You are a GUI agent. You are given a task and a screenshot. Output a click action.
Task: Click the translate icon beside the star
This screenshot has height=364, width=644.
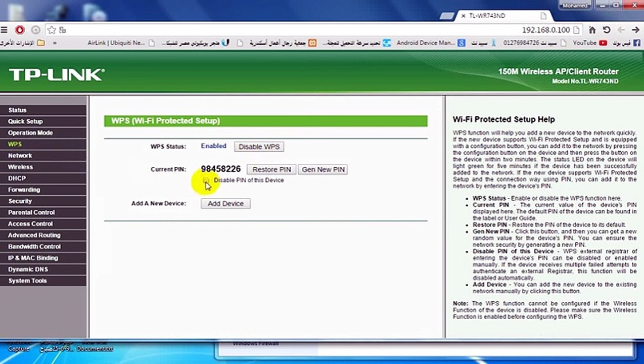point(63,30)
